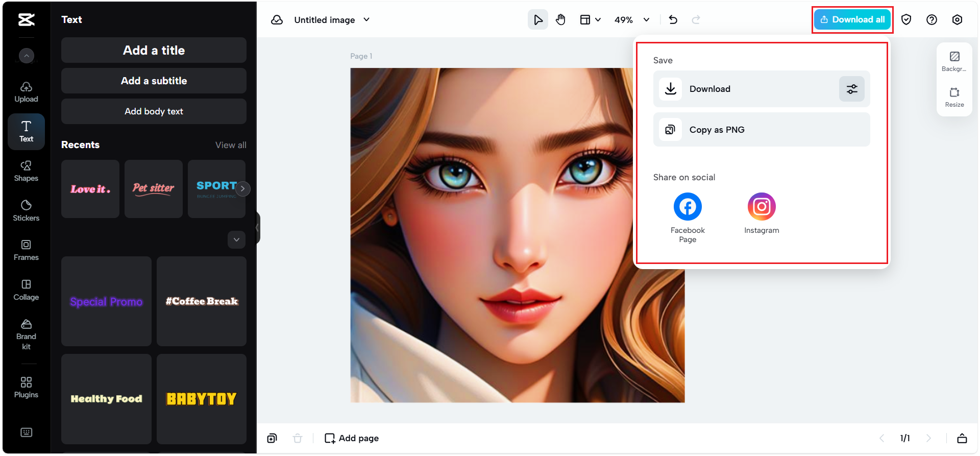Open download settings slider icon

tap(852, 89)
